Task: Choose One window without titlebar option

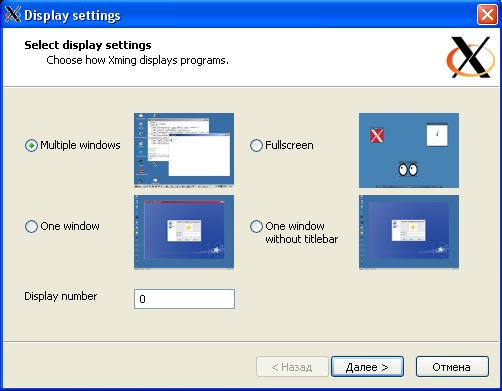Action: point(256,226)
